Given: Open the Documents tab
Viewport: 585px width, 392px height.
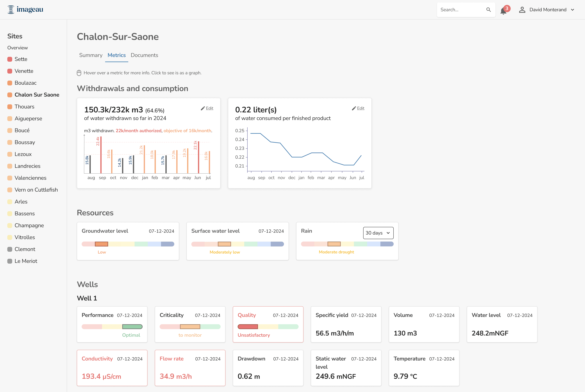Looking at the screenshot, I should pos(144,55).
